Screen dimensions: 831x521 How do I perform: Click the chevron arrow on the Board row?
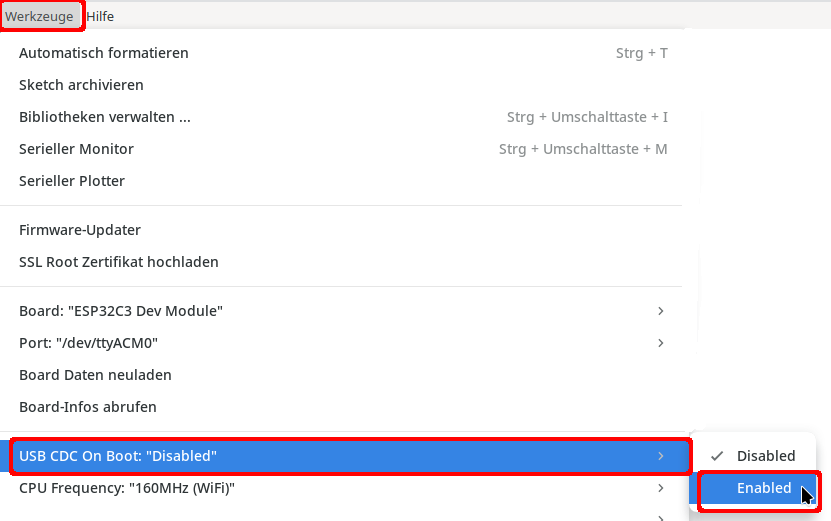661,311
